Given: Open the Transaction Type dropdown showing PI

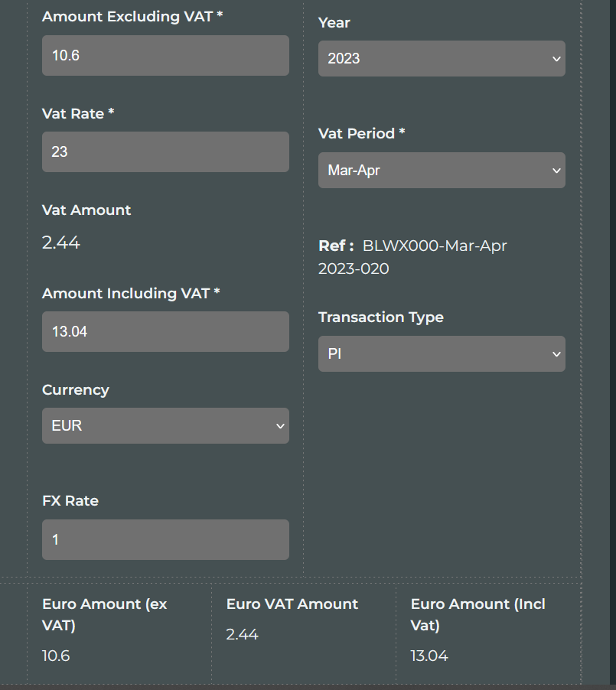Looking at the screenshot, I should point(442,354).
